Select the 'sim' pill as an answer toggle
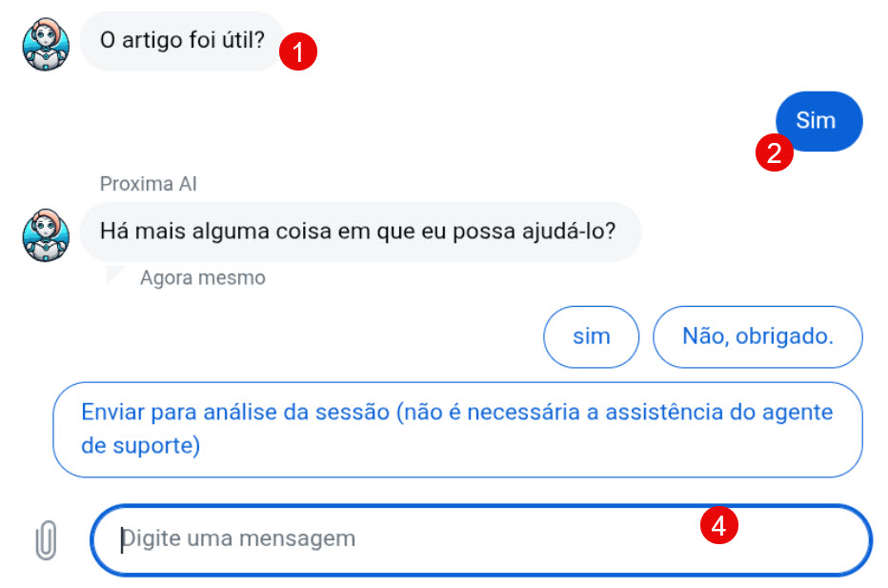Viewport: 888px width, 588px height. pos(591,336)
